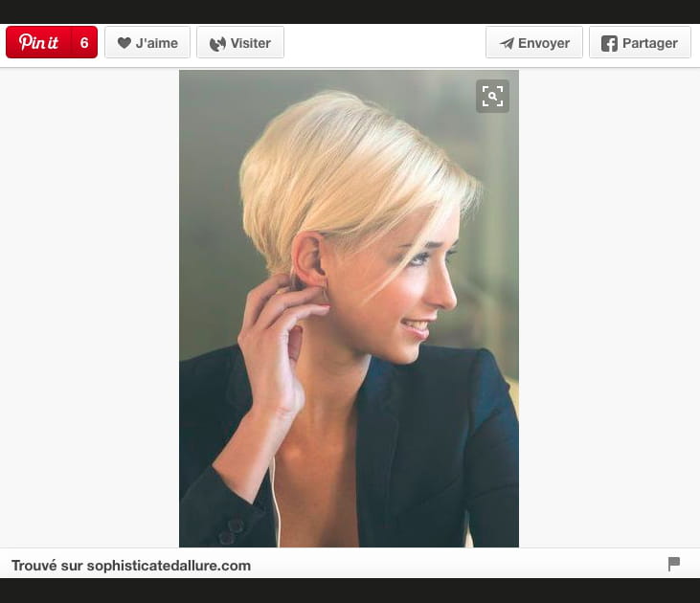Click the blank area left of the photo

(x=89, y=306)
